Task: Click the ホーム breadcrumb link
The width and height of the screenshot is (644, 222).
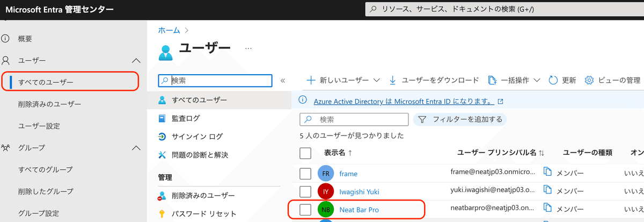Action: coord(169,31)
